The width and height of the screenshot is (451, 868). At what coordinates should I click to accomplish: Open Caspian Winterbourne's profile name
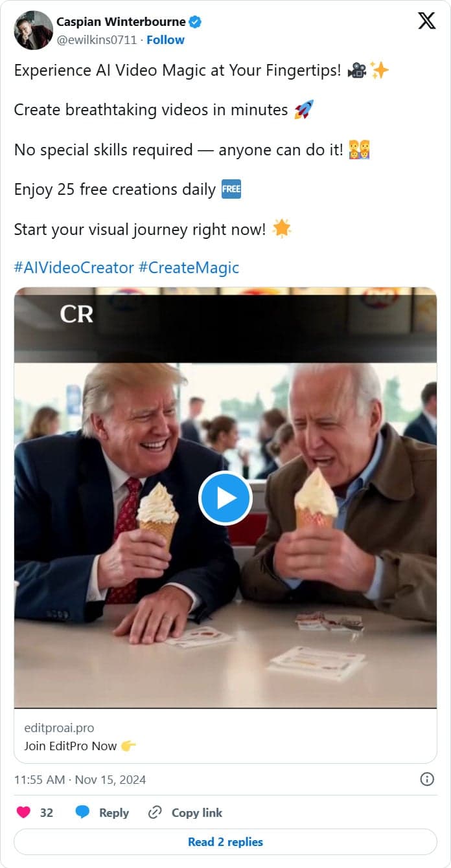121,22
